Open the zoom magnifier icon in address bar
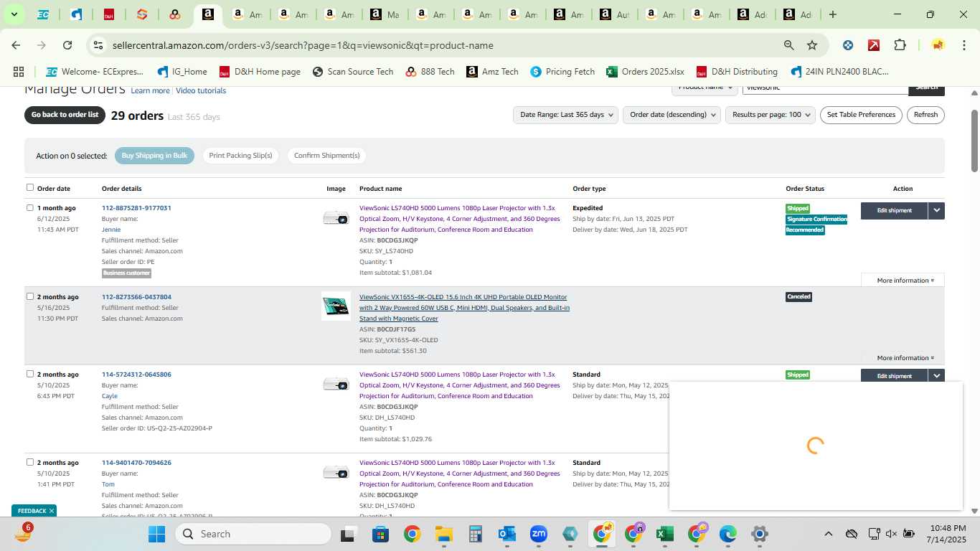This screenshot has width=980, height=551. (x=789, y=45)
